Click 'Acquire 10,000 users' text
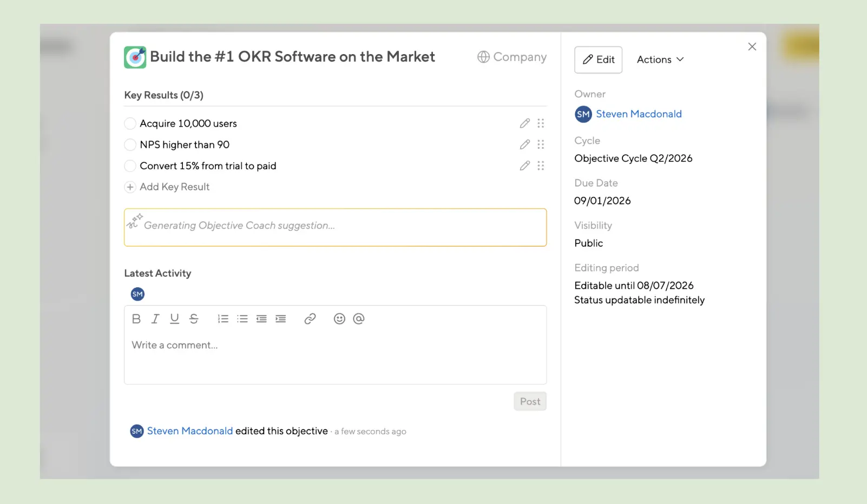Screen dimensions: 867x504 (x=188, y=123)
